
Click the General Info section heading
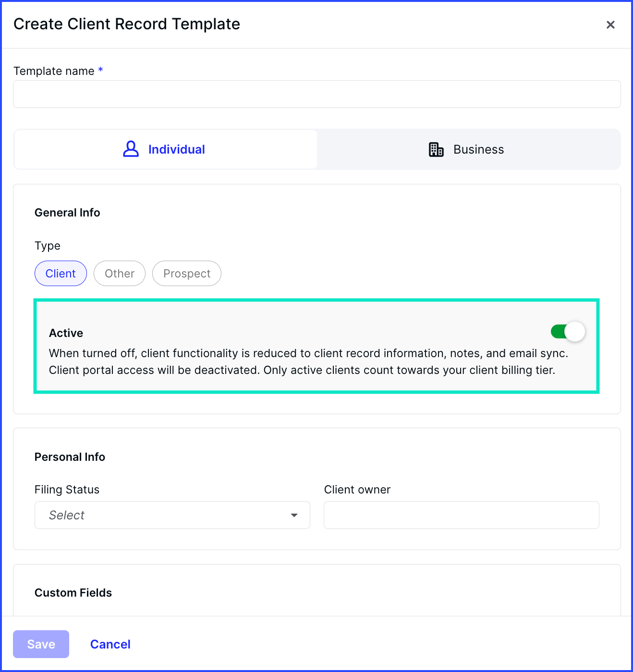click(67, 212)
